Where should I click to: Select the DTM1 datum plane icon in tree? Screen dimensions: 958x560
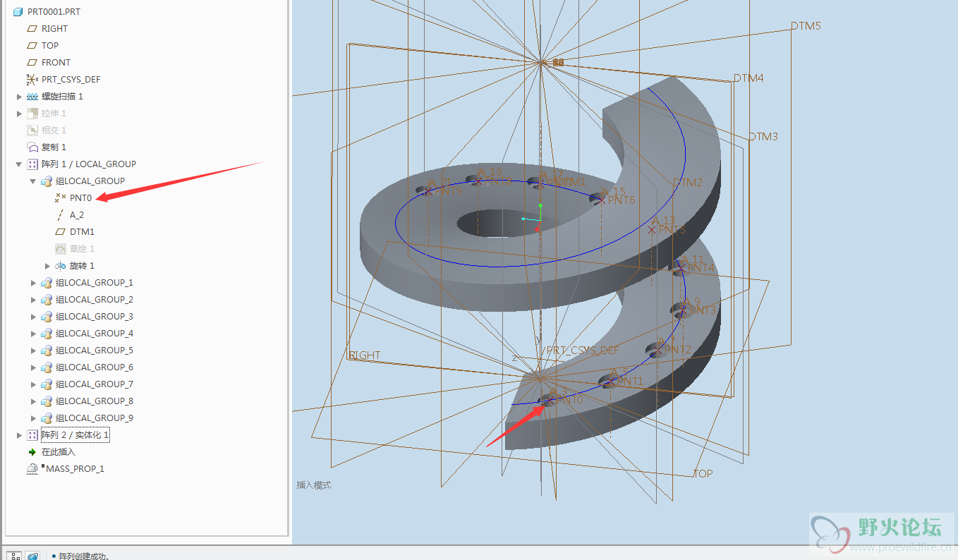click(x=60, y=232)
